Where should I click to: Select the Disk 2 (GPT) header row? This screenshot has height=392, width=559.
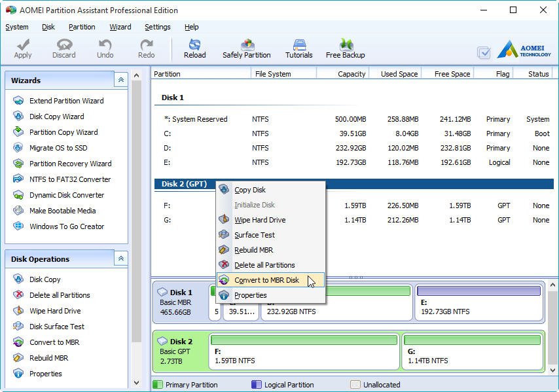tap(354, 184)
